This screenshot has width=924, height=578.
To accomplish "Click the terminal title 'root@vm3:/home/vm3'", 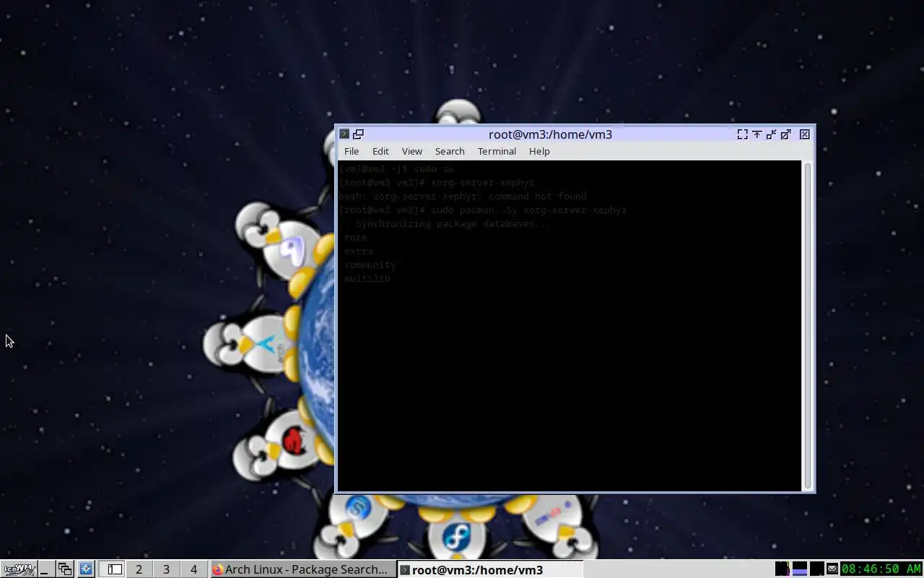I will point(550,134).
